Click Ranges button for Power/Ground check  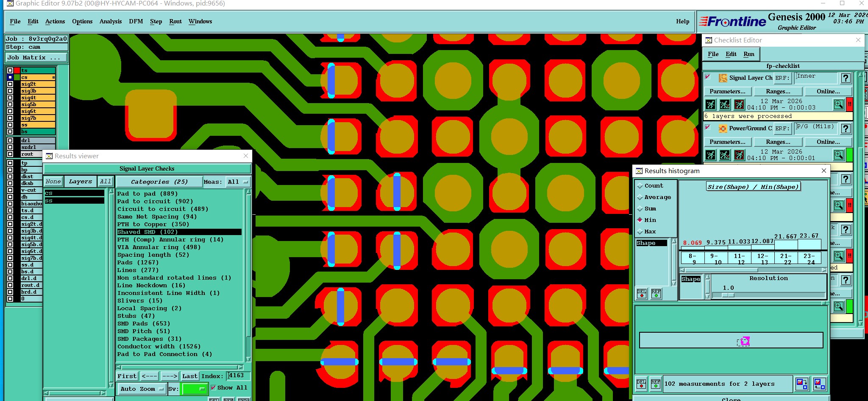[x=778, y=142]
